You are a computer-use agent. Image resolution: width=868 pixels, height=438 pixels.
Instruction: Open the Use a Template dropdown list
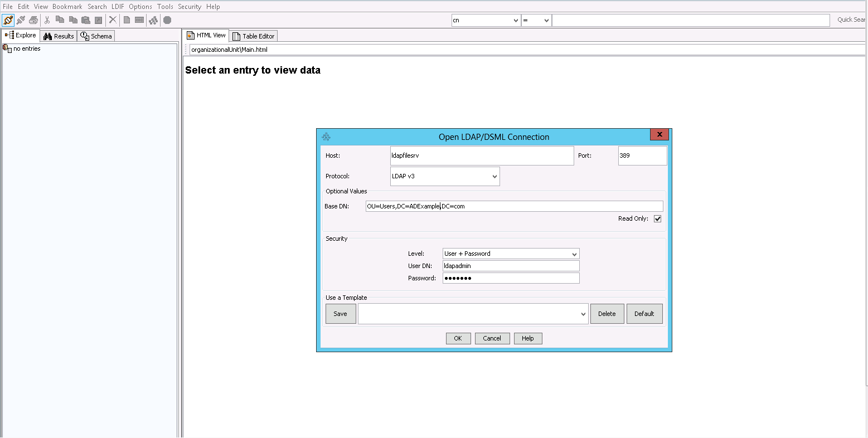[473, 314]
